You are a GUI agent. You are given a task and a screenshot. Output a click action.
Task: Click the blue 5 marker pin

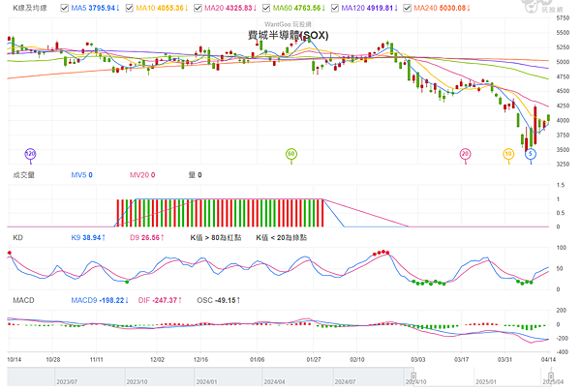pos(531,155)
